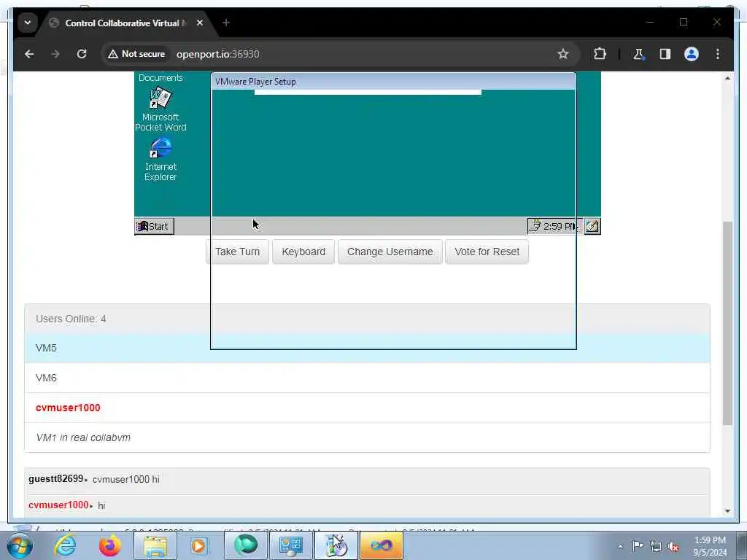Click the installer taskbar icon with cursor
This screenshot has width=747, height=560.
pos(336,545)
